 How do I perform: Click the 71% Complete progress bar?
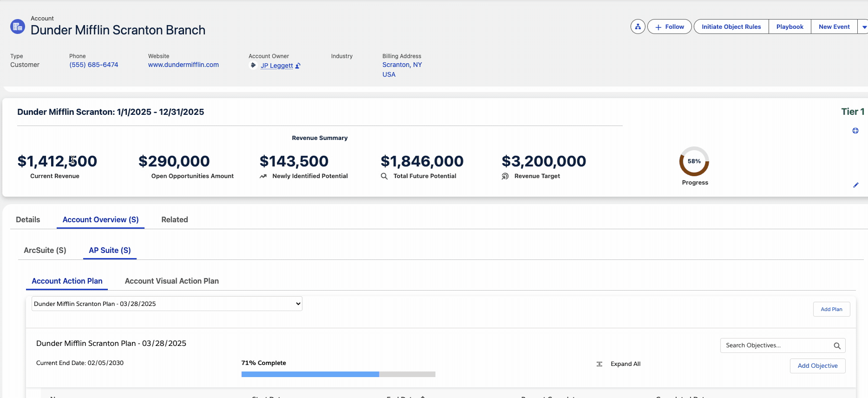[x=338, y=374]
